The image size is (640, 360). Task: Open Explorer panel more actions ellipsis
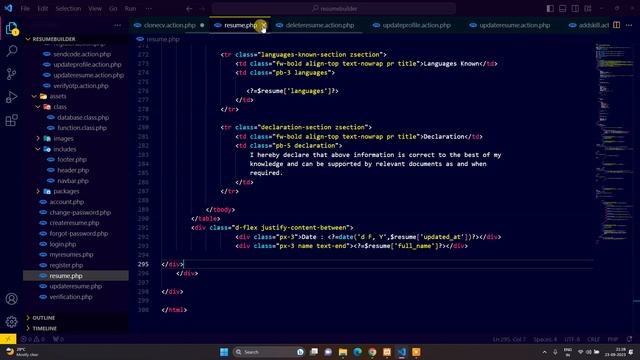tap(118, 25)
